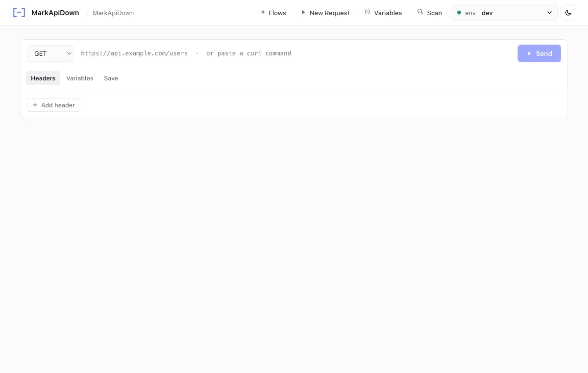The width and height of the screenshot is (588, 373).
Task: Switch to the Variables tab in request panel
Action: [x=80, y=78]
